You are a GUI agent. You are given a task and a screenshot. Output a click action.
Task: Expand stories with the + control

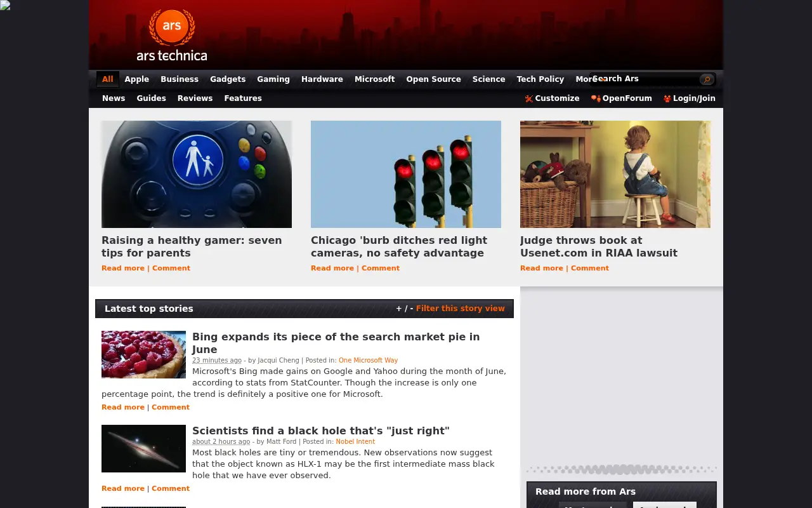coord(399,309)
